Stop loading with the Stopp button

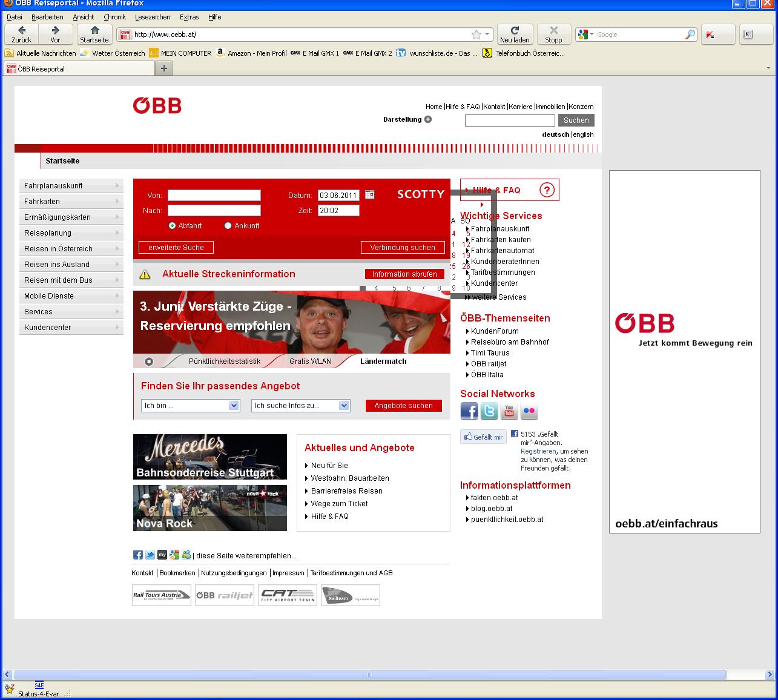pyautogui.click(x=553, y=34)
